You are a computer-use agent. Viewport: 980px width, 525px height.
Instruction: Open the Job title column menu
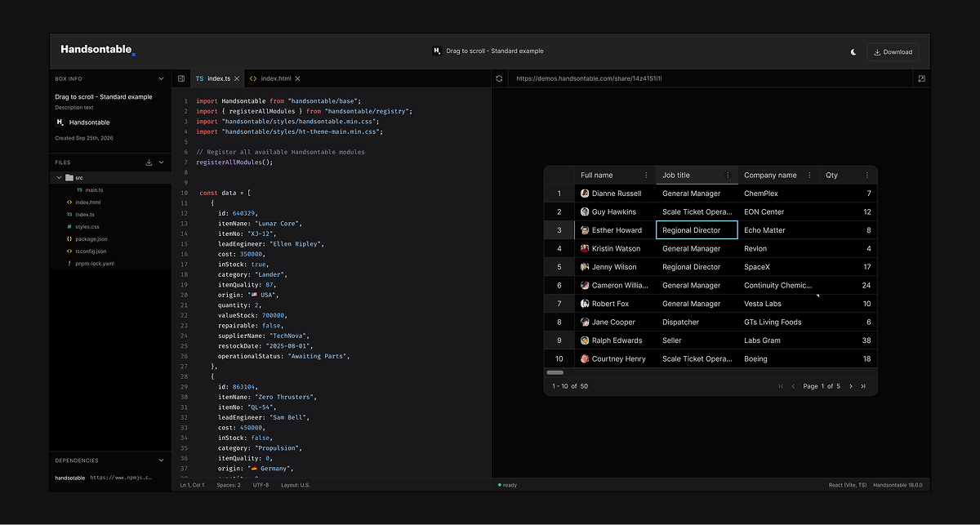coord(728,176)
